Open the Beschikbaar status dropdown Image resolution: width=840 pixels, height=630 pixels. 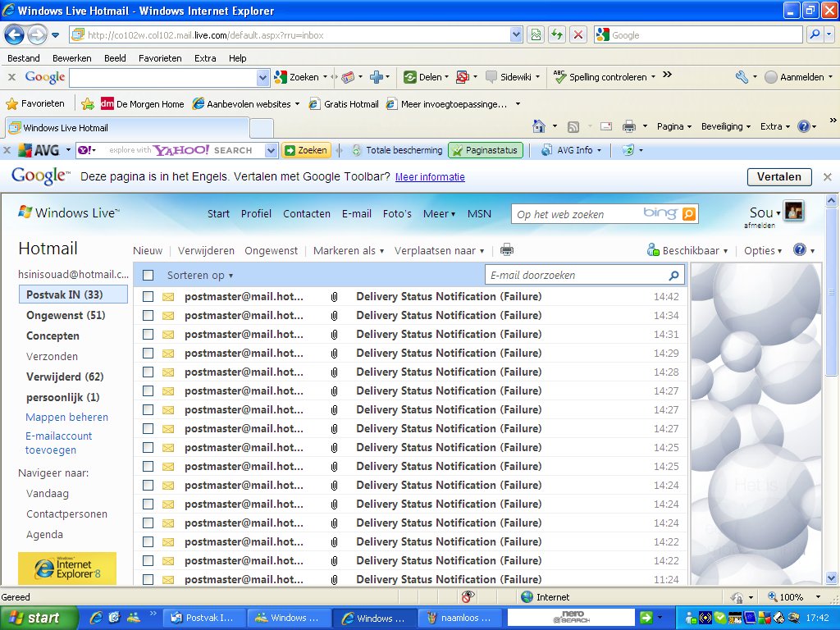tap(687, 250)
